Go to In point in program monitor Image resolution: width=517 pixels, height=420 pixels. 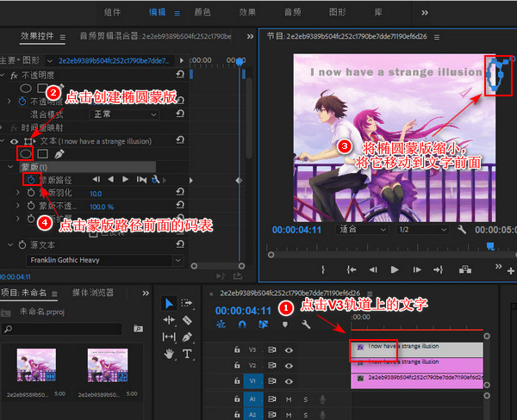[352, 269]
